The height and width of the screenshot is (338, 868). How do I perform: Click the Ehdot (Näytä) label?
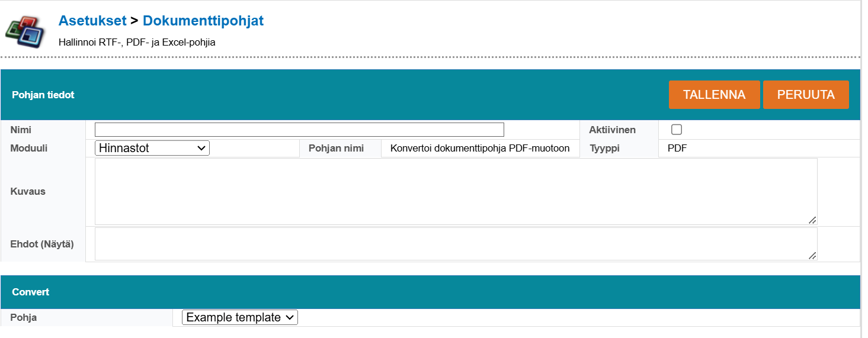[x=42, y=244]
